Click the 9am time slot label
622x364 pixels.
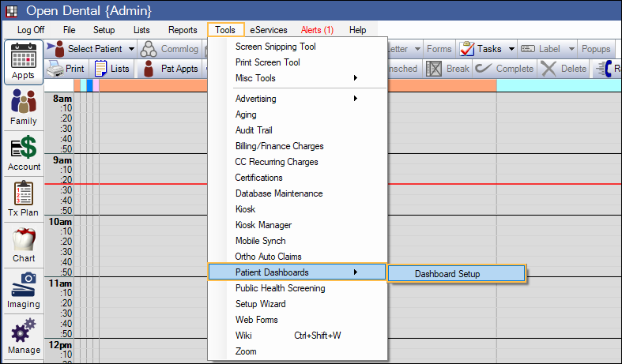62,160
